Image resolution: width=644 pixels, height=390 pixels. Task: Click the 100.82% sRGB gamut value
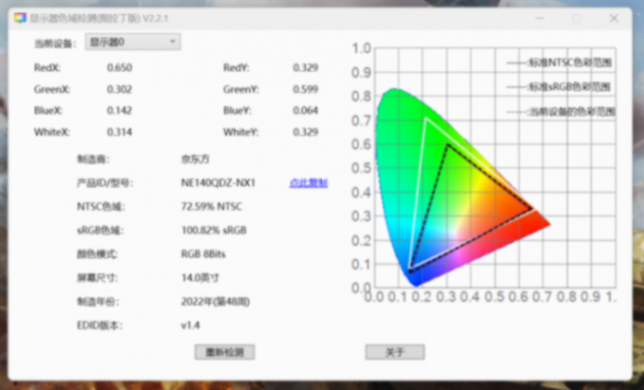pos(214,230)
